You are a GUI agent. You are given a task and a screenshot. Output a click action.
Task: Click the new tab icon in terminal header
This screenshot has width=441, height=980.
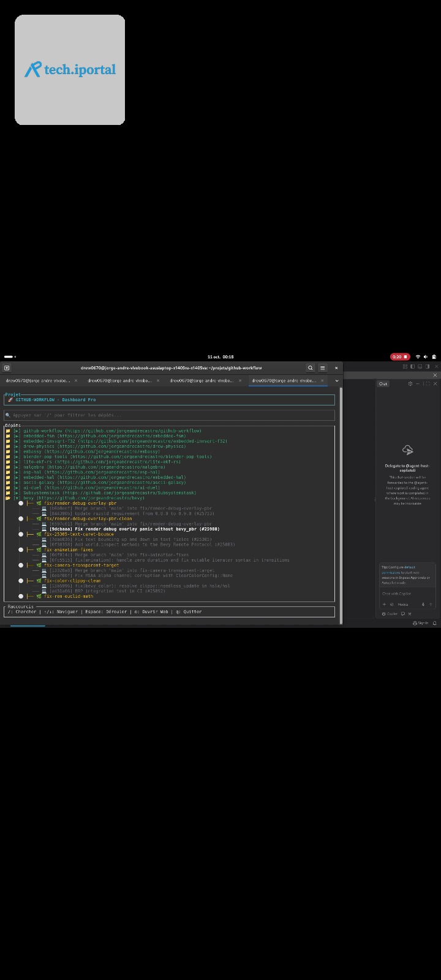[7, 368]
